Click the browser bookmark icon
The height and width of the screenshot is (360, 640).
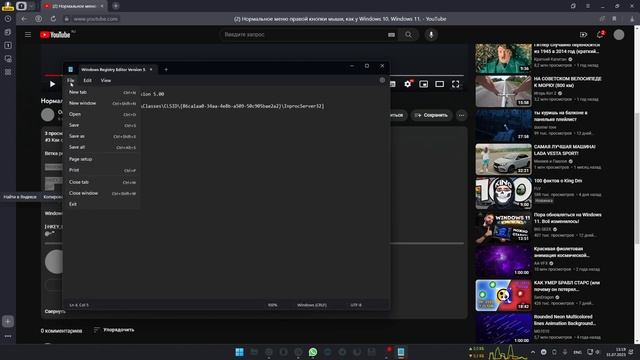pyautogui.click(x=614, y=19)
